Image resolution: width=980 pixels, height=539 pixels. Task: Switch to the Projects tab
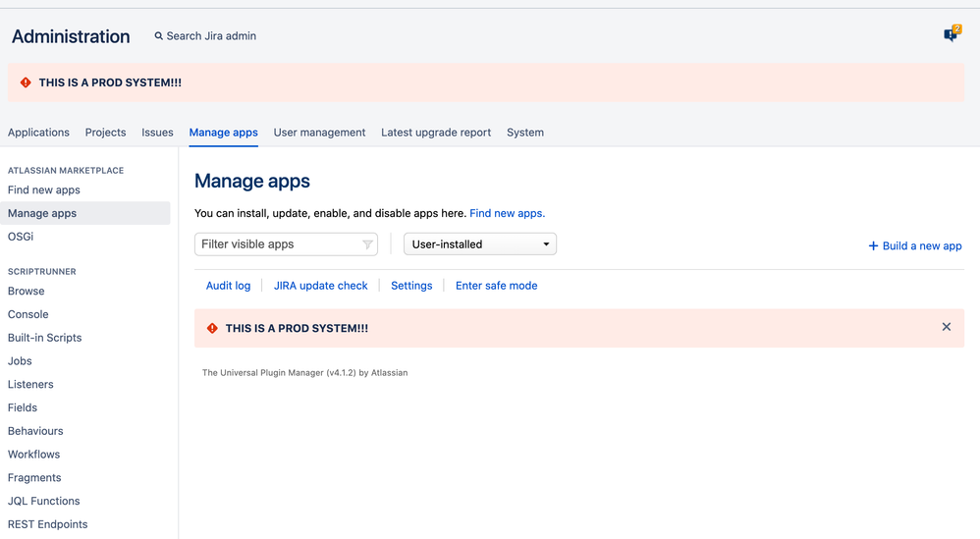(x=106, y=133)
